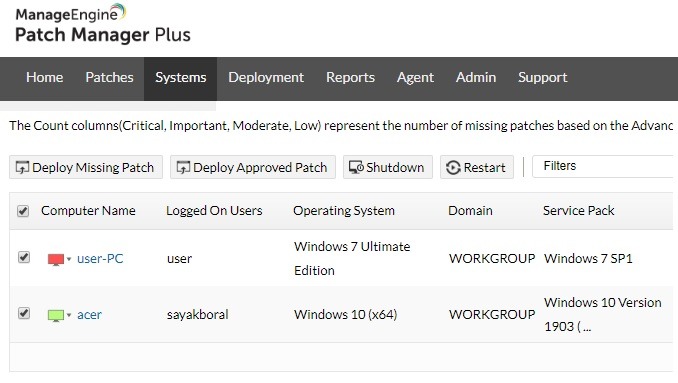Open the Admin tab
678x383 pixels.
476,77
